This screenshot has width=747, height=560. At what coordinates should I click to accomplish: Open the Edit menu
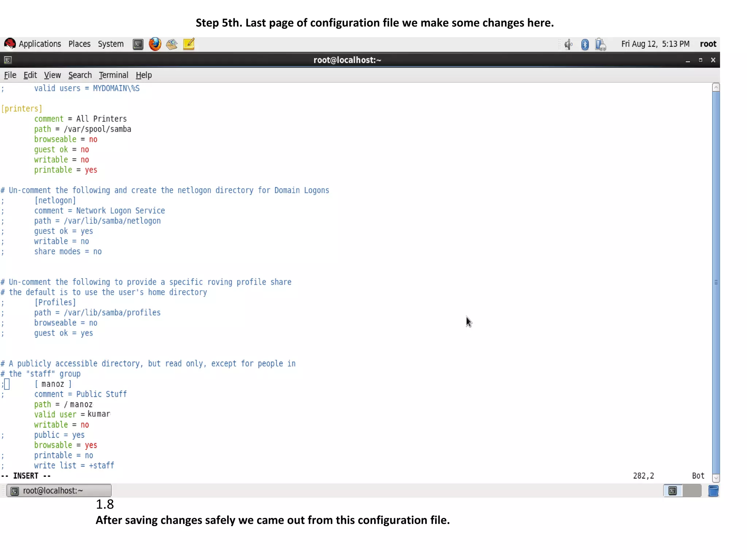pos(30,75)
